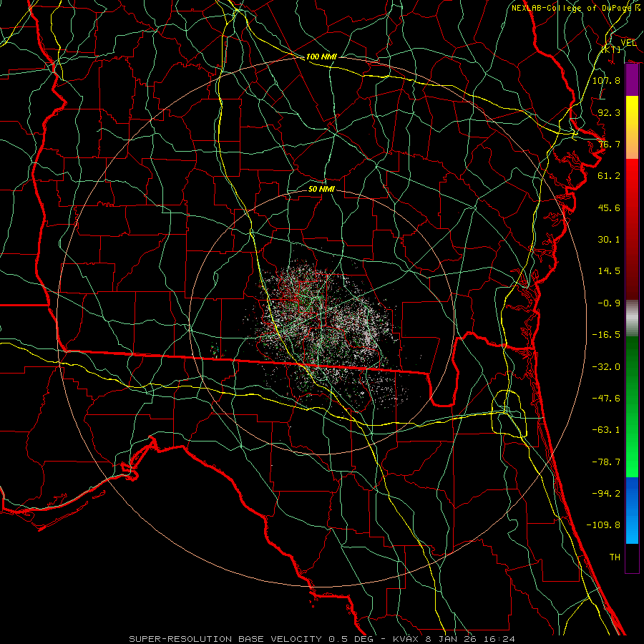Click the KT units label

click(611, 49)
